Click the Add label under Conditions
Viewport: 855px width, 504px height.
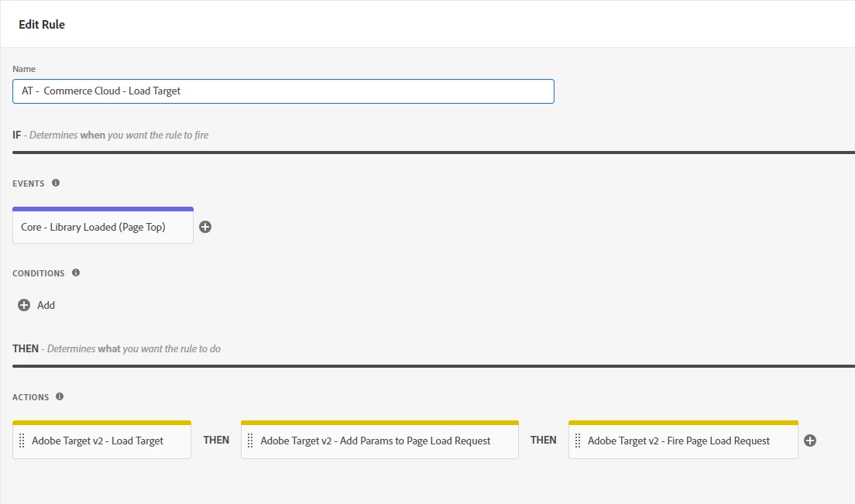[46, 305]
